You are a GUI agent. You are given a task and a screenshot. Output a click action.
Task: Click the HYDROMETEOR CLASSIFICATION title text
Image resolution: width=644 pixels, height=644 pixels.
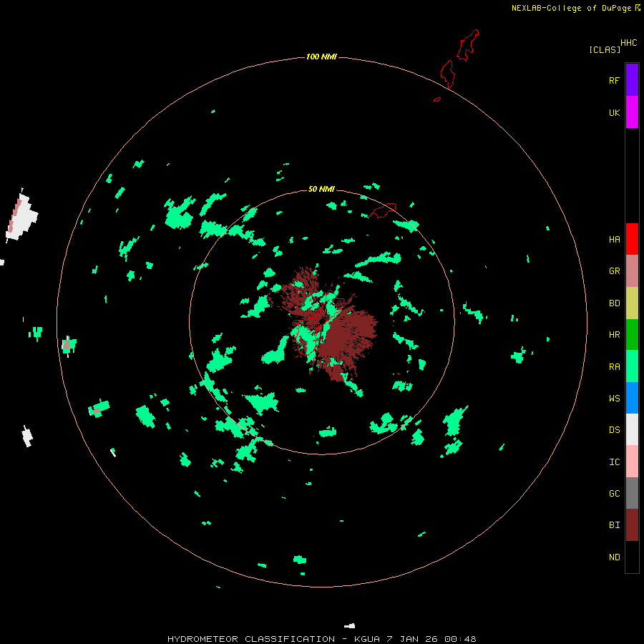[251, 639]
